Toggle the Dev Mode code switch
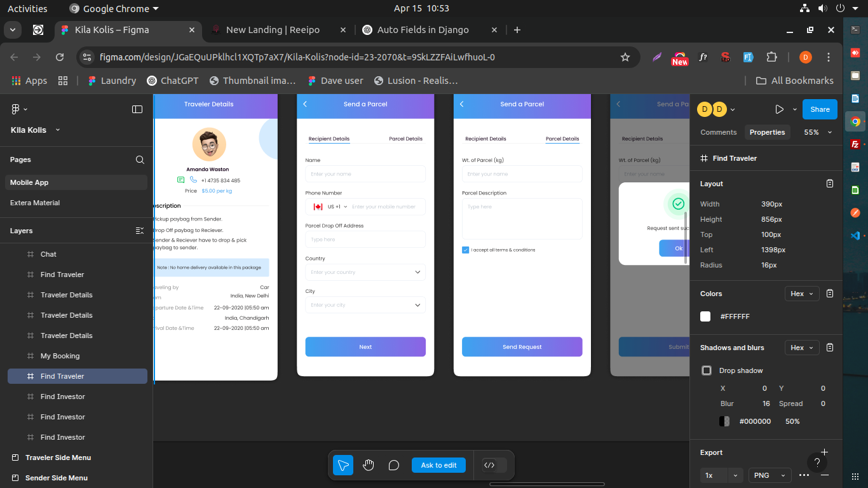Screen dimensions: 868x488 coord(494,465)
